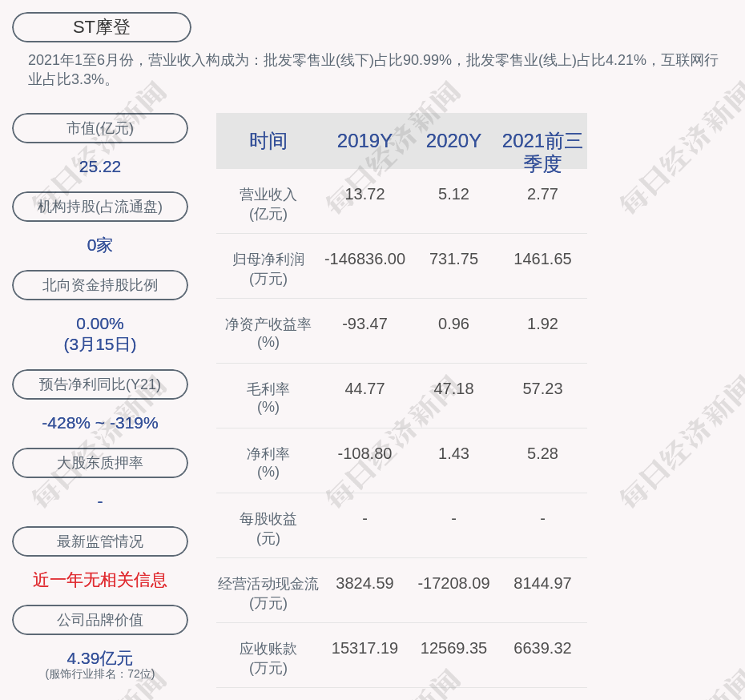Click the 归母净利润(万元) row label
745x700 pixels.
(268, 269)
